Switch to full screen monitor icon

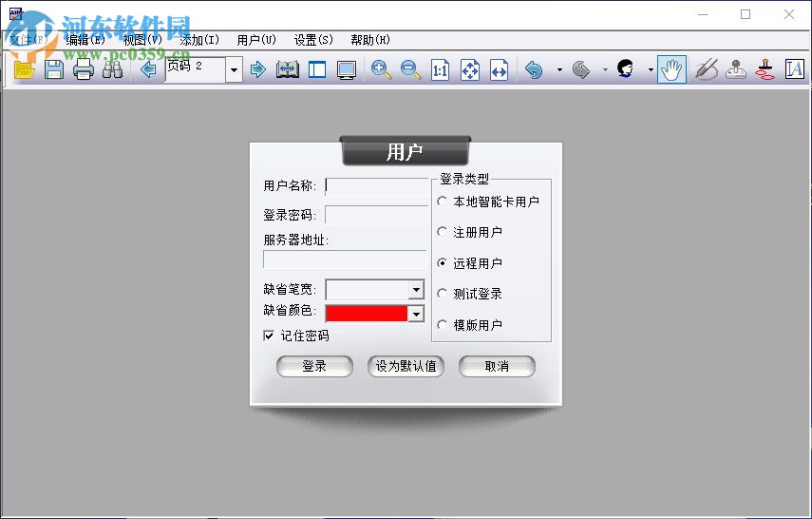tap(347, 70)
